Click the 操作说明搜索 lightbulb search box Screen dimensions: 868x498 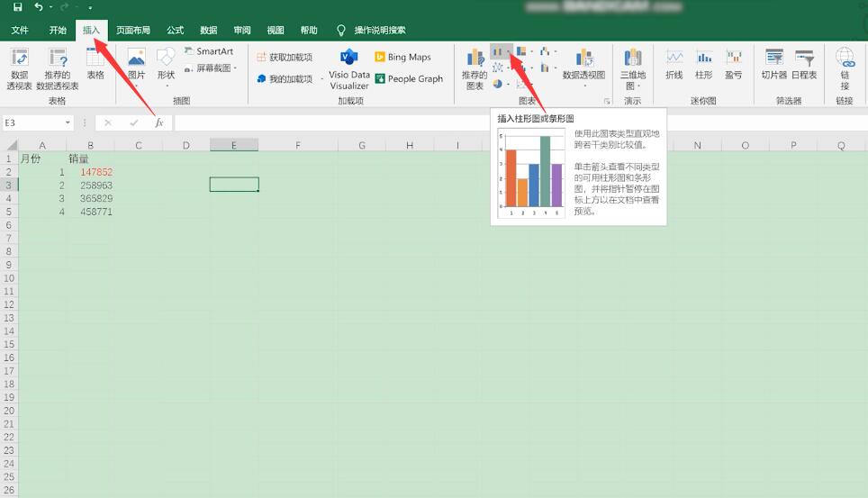pyautogui.click(x=372, y=30)
